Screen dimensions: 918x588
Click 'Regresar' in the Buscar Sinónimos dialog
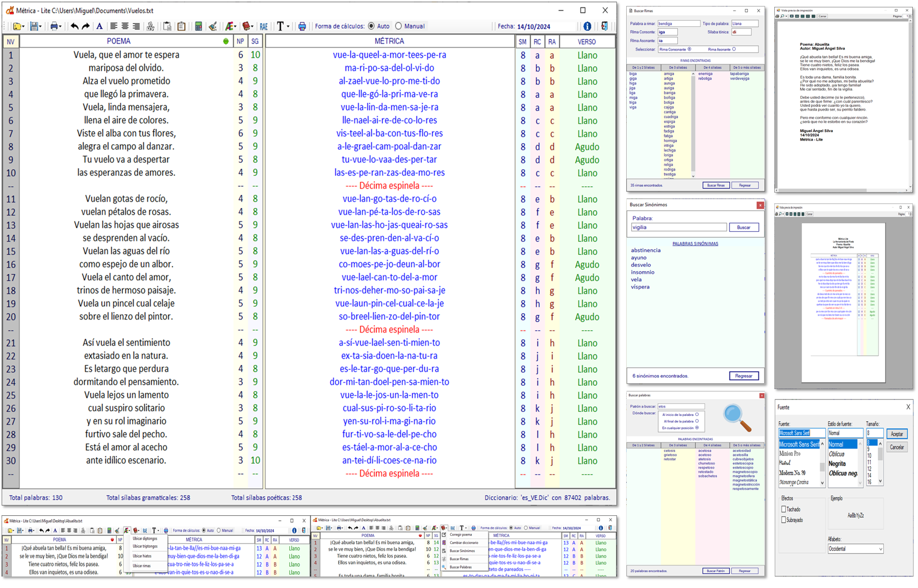744,376
